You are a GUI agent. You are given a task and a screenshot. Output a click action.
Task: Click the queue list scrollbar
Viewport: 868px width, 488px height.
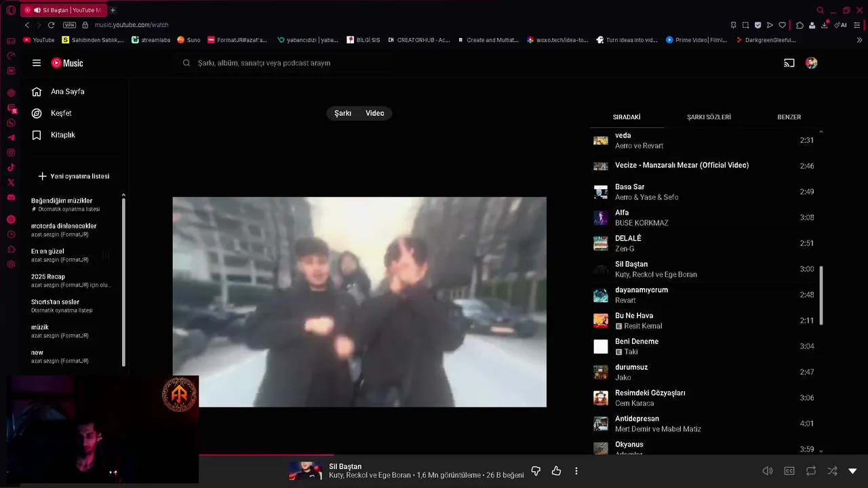821,295
